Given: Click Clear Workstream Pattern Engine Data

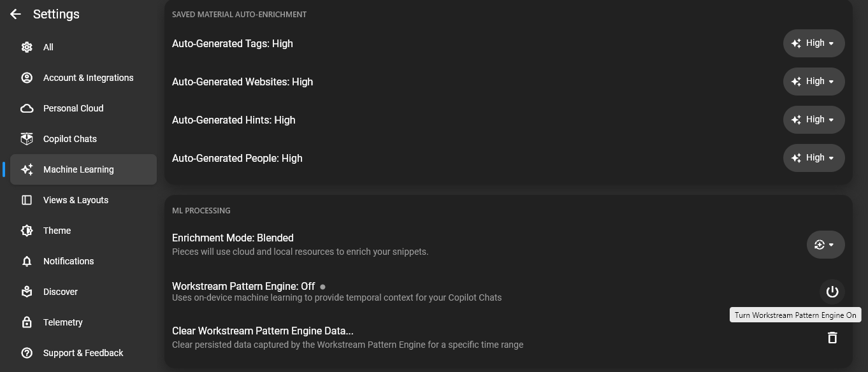Looking at the screenshot, I should tap(263, 331).
